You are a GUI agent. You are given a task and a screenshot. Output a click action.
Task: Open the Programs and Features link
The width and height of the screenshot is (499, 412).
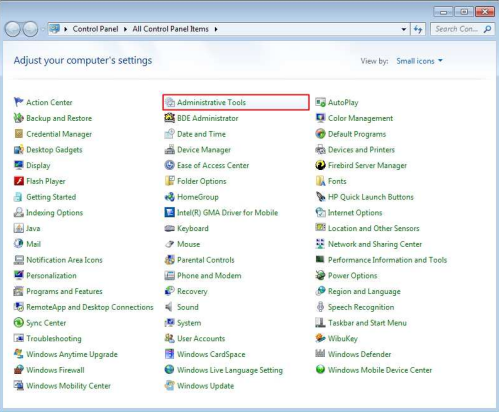[64, 291]
